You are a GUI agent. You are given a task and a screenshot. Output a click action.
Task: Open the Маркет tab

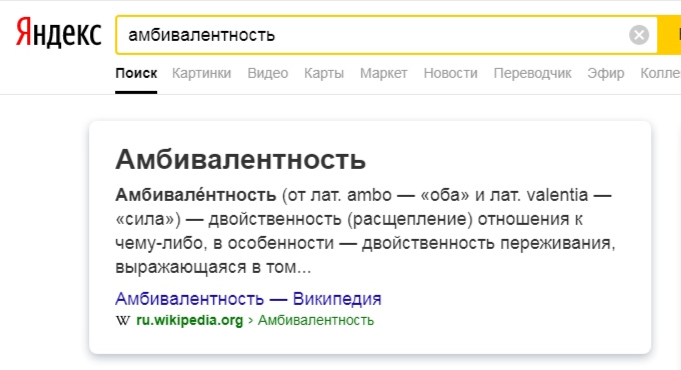point(383,73)
